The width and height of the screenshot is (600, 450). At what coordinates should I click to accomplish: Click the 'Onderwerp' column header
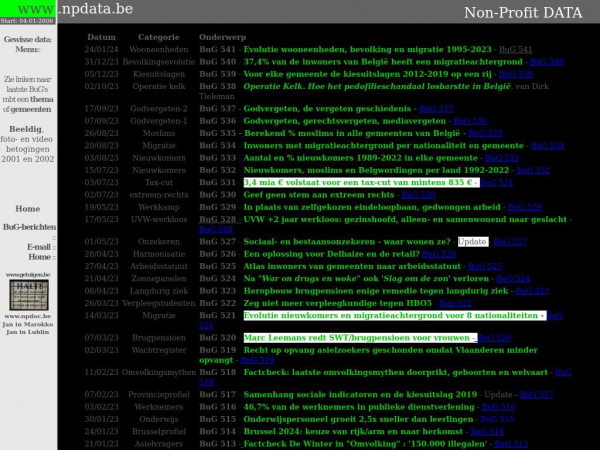click(222, 37)
